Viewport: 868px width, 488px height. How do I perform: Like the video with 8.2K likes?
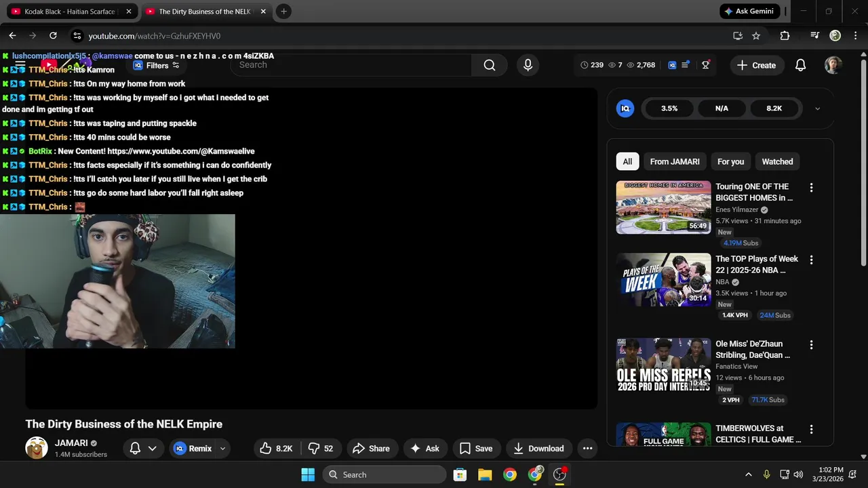(276, 448)
